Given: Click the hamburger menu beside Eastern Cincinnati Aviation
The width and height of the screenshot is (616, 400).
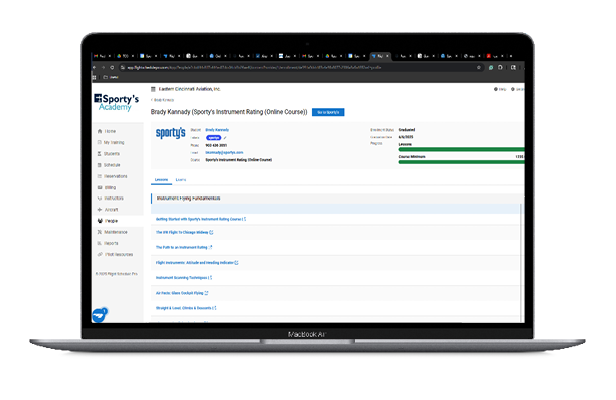Looking at the screenshot, I should pos(153,90).
